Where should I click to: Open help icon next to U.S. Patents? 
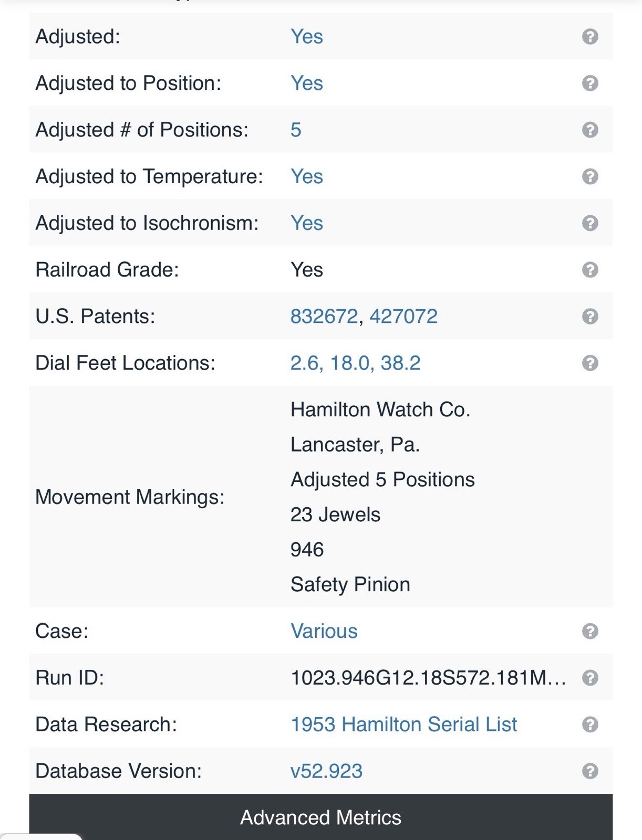coord(590,317)
